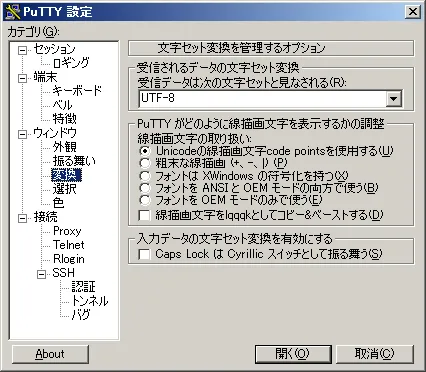Open 認証 settings under SSH
This screenshot has height=372, width=426.
click(84, 287)
